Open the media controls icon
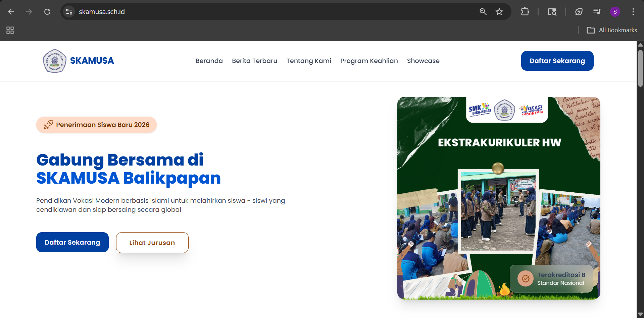This screenshot has width=644, height=318. pos(597,12)
